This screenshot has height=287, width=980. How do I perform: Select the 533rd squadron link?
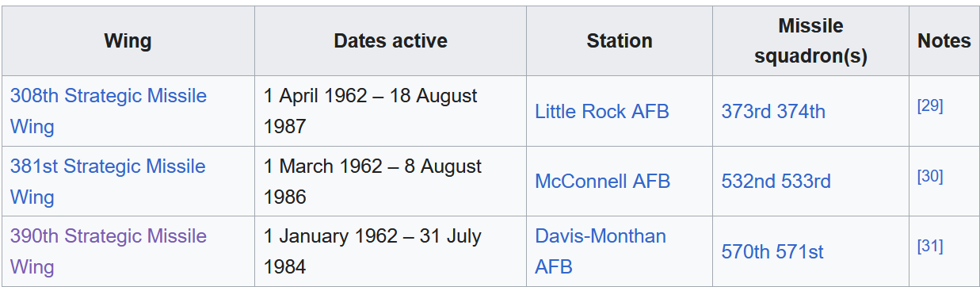click(806, 182)
